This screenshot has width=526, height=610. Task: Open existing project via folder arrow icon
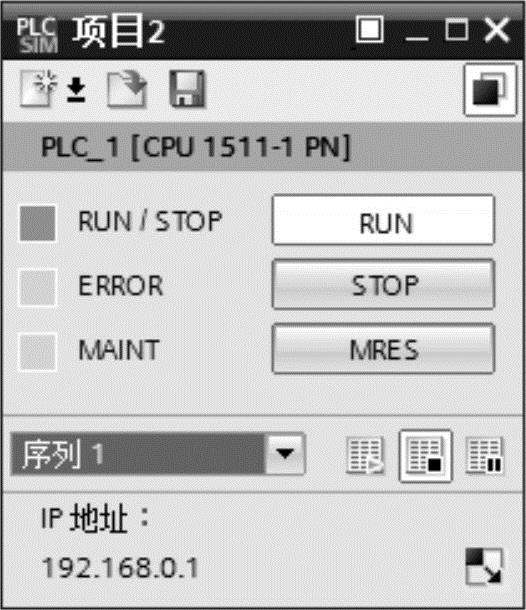point(127,88)
